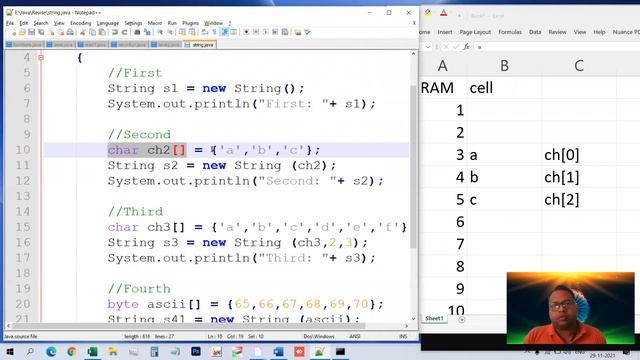
Task: Switch to Excel from the taskbar
Action: click(x=93, y=351)
